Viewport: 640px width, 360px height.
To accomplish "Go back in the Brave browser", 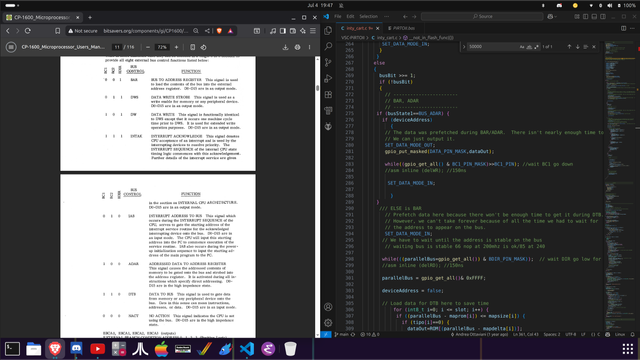I will click(x=8, y=31).
